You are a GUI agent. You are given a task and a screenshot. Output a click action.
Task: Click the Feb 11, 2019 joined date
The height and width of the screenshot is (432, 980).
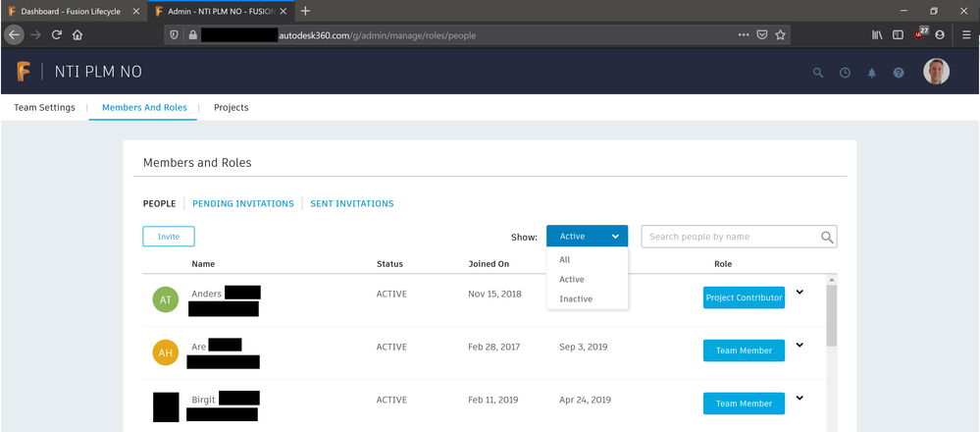(x=493, y=400)
